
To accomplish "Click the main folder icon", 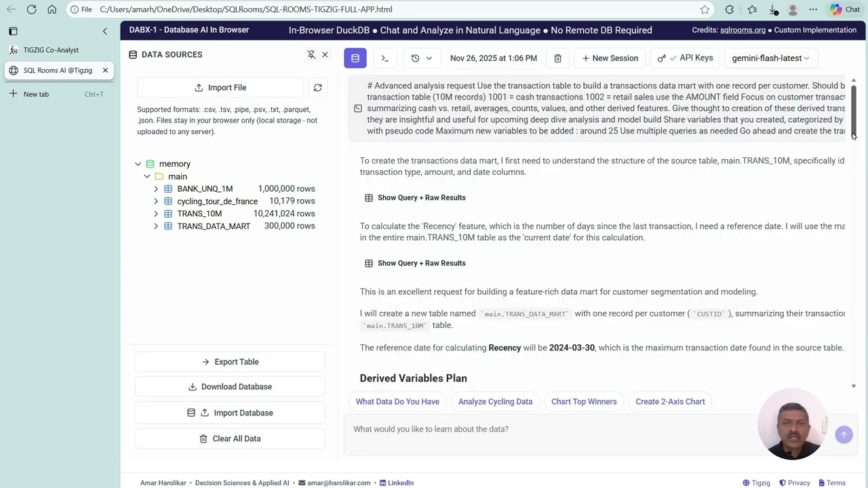I will [x=159, y=176].
